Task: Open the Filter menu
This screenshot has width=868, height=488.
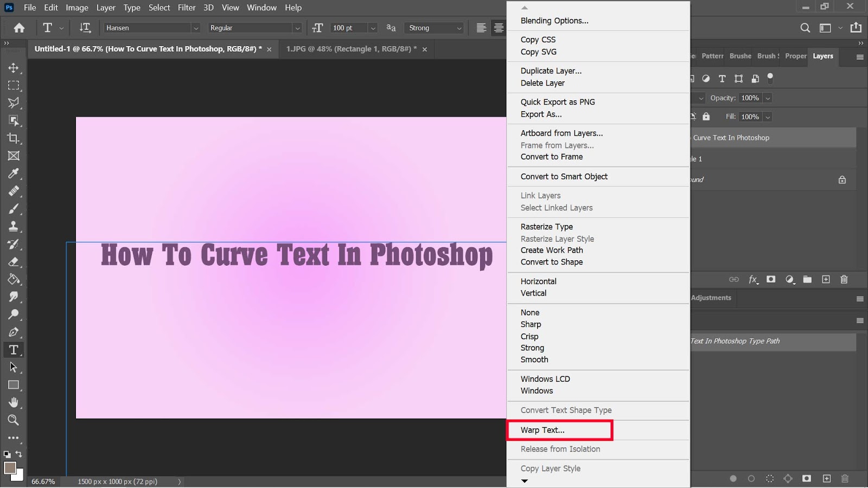Action: [x=187, y=8]
